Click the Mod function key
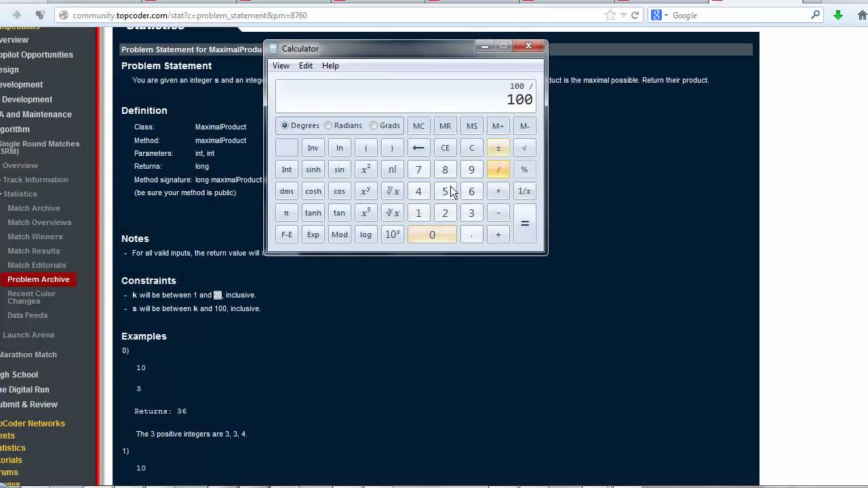The height and width of the screenshot is (488, 868). tap(339, 235)
